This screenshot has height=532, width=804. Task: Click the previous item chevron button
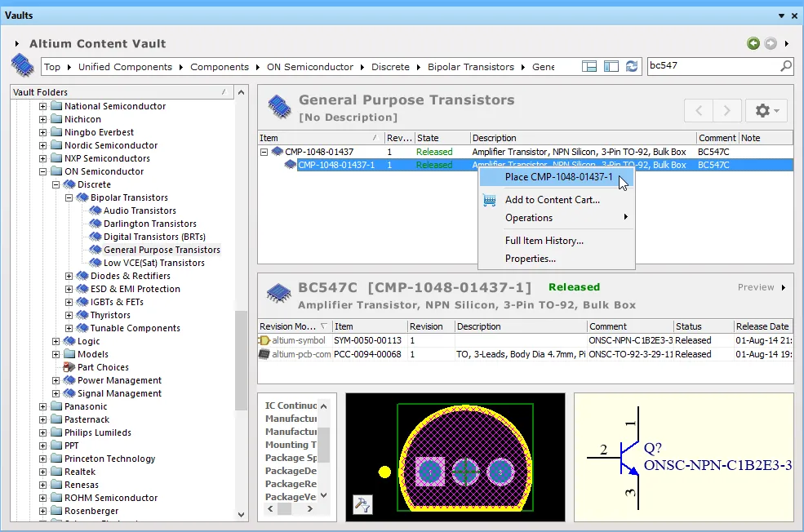699,110
